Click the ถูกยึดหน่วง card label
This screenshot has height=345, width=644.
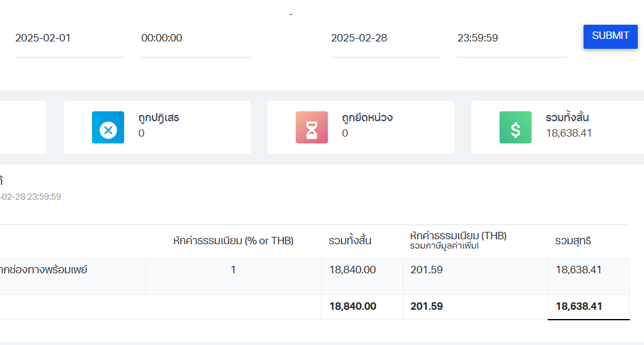tap(367, 117)
